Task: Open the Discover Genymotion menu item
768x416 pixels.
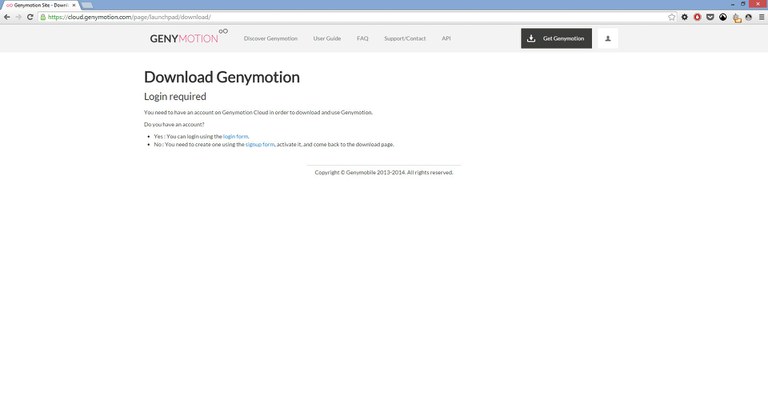Action: point(270,38)
